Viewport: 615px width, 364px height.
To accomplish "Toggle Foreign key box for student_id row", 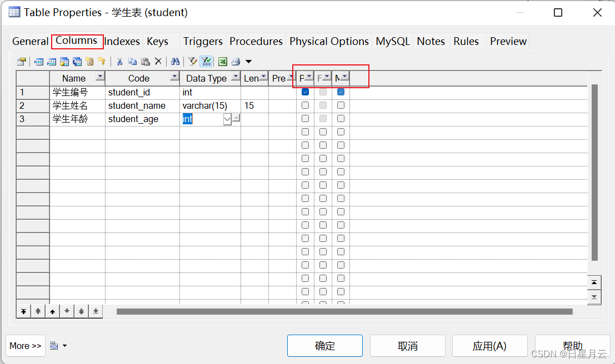I will (x=323, y=92).
